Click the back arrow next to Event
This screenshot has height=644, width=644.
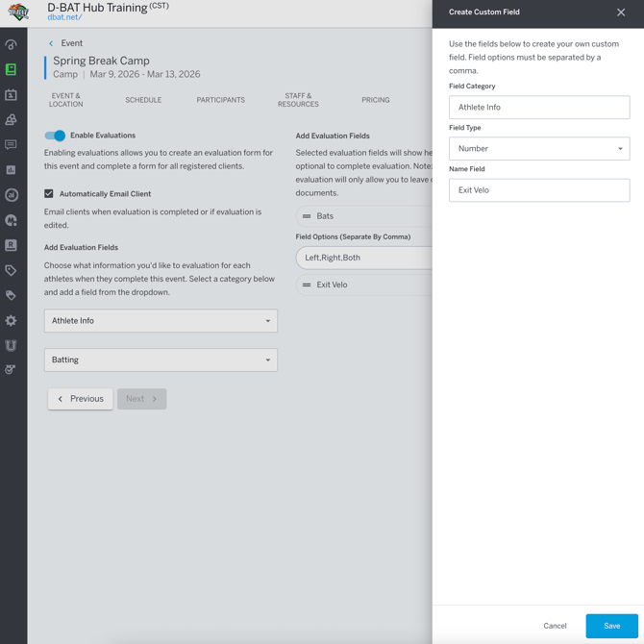point(52,43)
